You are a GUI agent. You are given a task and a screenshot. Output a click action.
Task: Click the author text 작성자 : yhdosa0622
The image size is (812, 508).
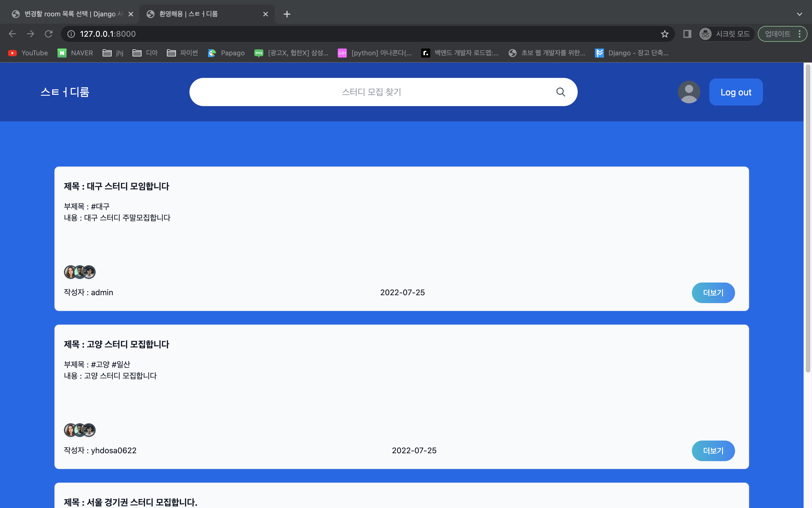[100, 450]
